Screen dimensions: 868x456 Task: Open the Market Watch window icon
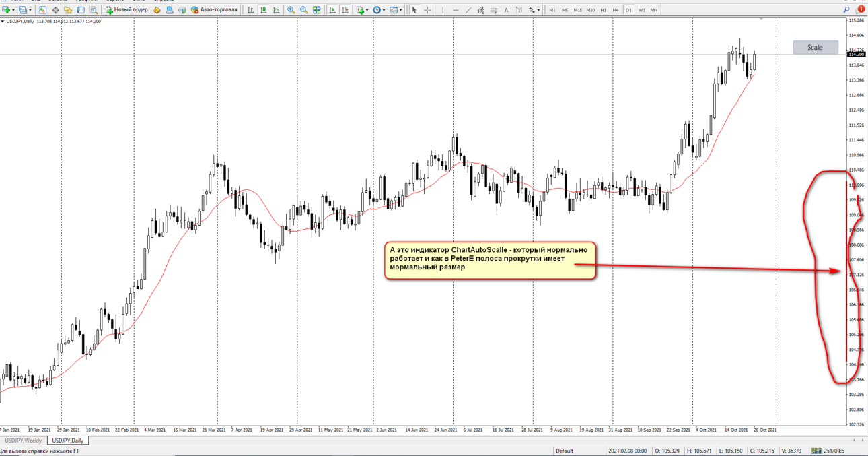click(x=42, y=10)
